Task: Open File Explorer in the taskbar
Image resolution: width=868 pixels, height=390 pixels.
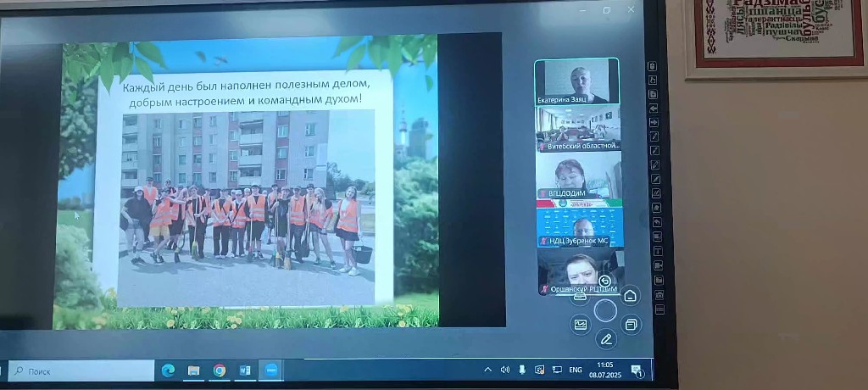Action: pyautogui.click(x=194, y=370)
